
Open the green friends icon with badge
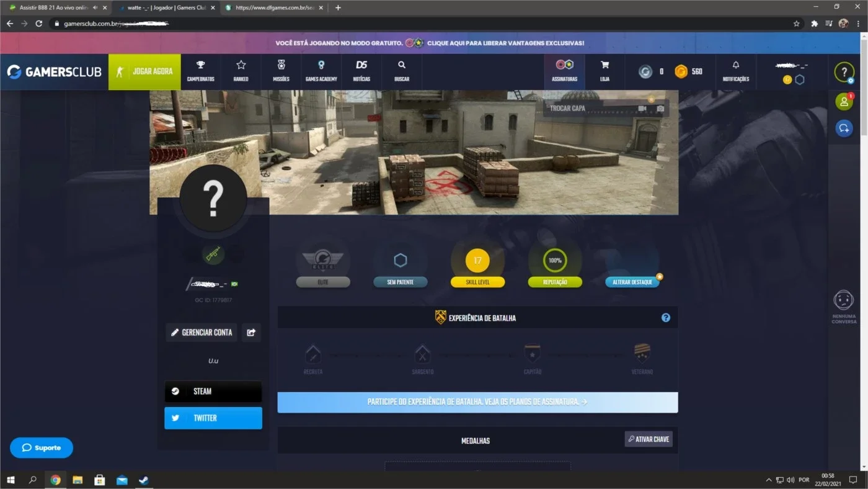(844, 102)
